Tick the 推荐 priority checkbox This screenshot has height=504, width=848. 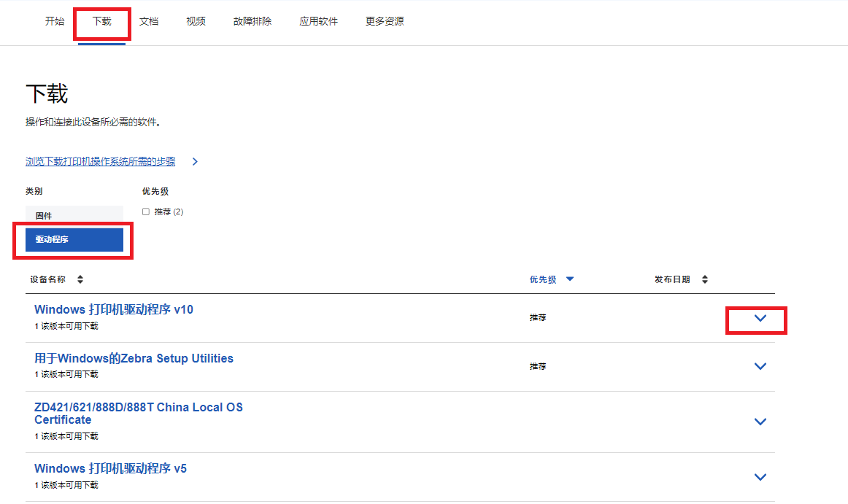146,212
